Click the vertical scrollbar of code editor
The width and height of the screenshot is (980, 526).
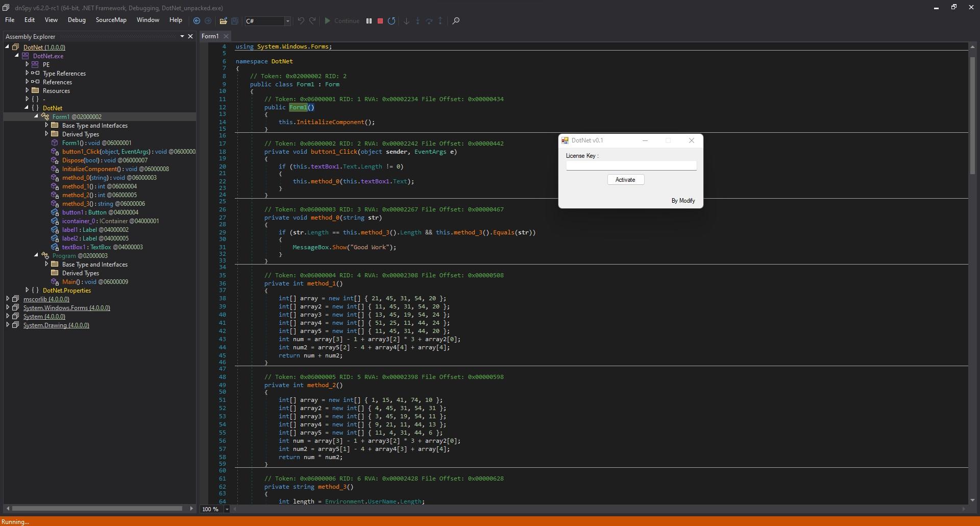(x=972, y=115)
